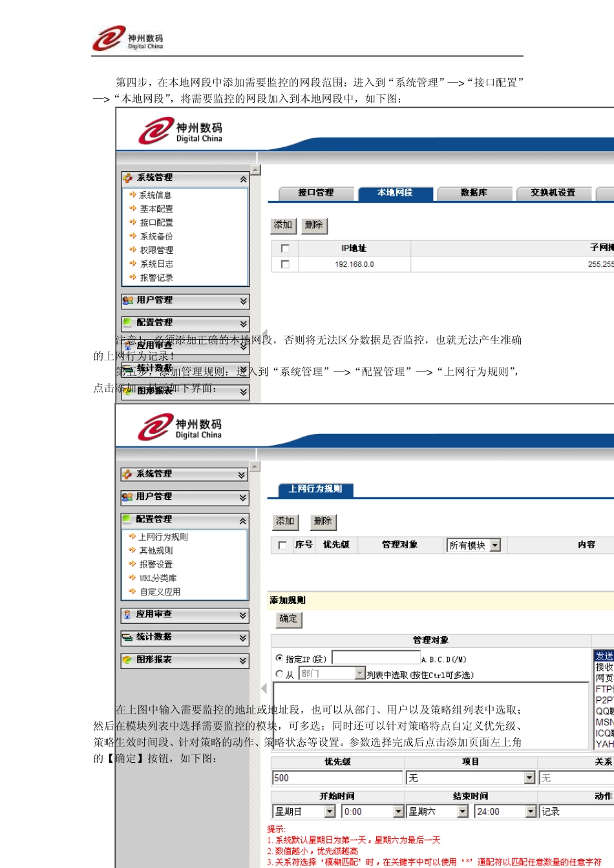Click the 系统管理 icon in first screenshot sidebar
The height and width of the screenshot is (868, 614).
pos(128,178)
